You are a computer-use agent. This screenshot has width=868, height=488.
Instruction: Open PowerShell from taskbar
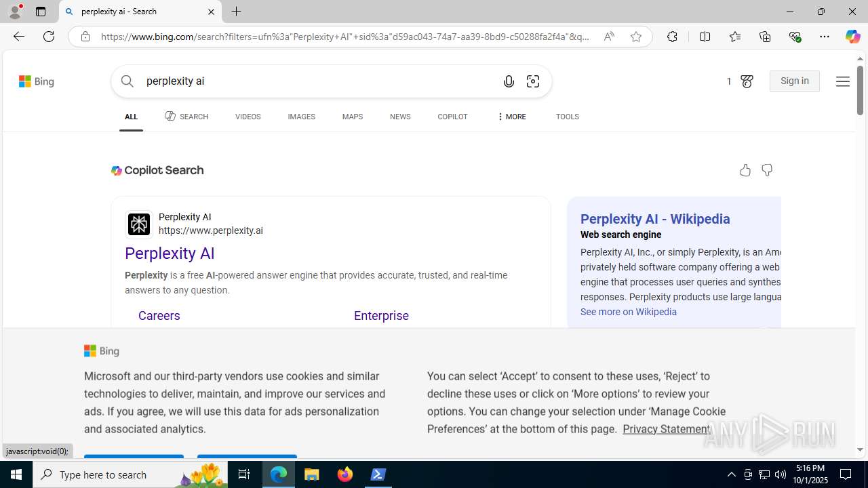click(378, 474)
